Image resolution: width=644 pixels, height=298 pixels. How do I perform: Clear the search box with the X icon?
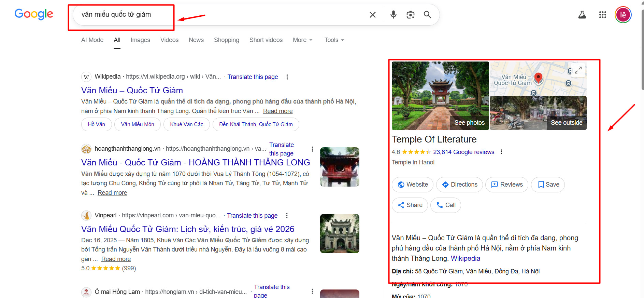pyautogui.click(x=372, y=15)
